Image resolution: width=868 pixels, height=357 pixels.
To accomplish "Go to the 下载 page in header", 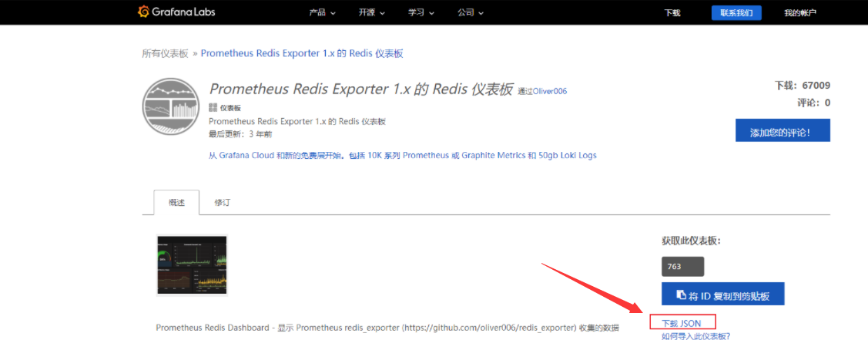I will click(x=672, y=13).
